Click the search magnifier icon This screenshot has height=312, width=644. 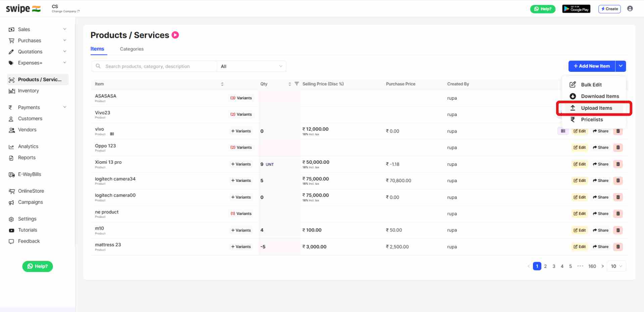(98, 66)
